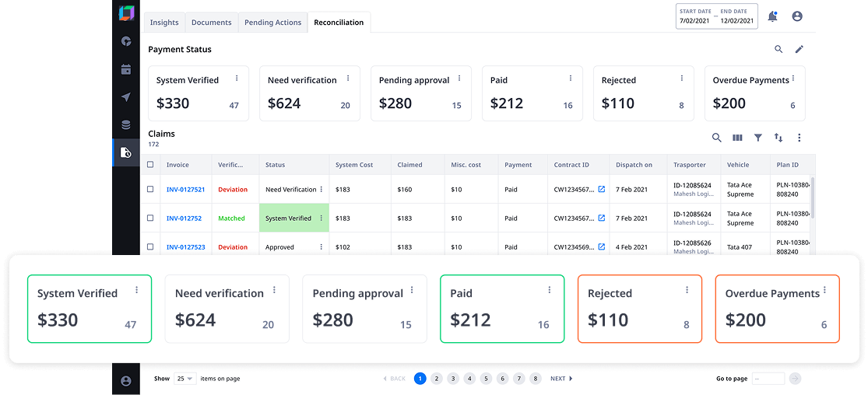
Task: Sort the Claims table
Action: 778,138
